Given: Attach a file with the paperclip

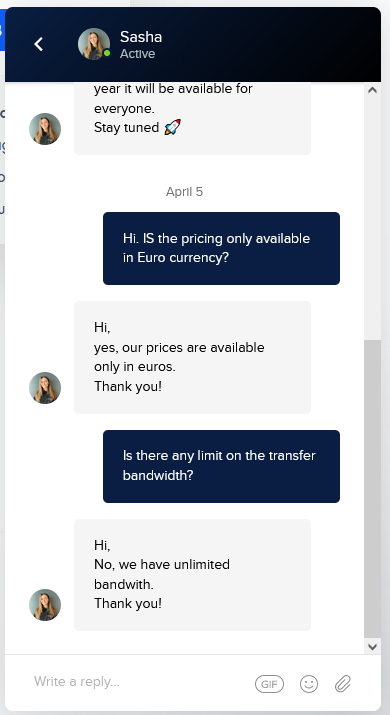Looking at the screenshot, I should 343,684.
